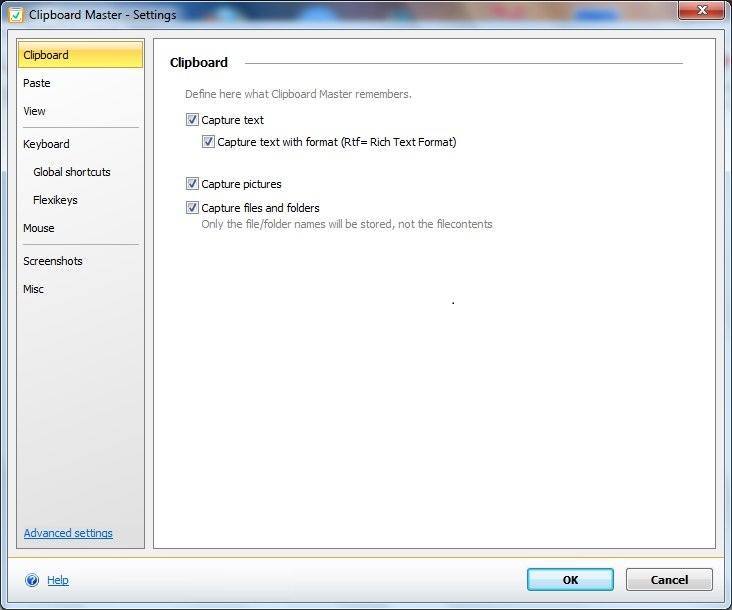Image resolution: width=732 pixels, height=610 pixels.
Task: Click the Clipboard section heading
Action: coord(199,63)
